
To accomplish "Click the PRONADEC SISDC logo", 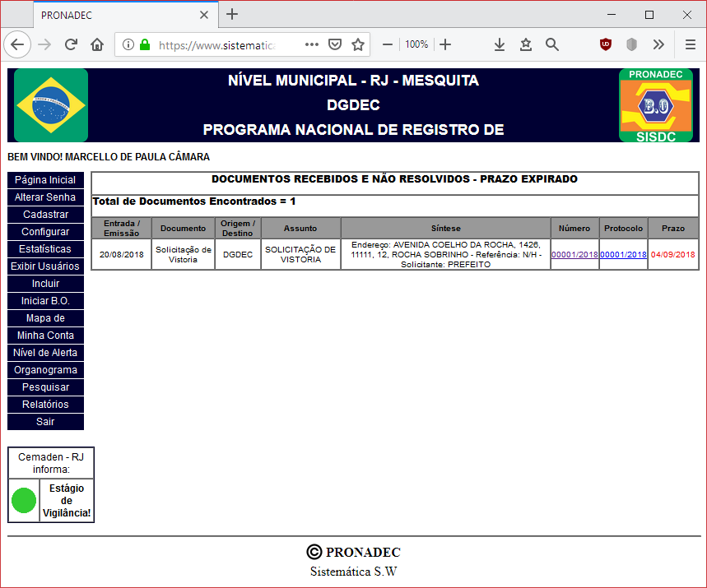I will 656,105.
